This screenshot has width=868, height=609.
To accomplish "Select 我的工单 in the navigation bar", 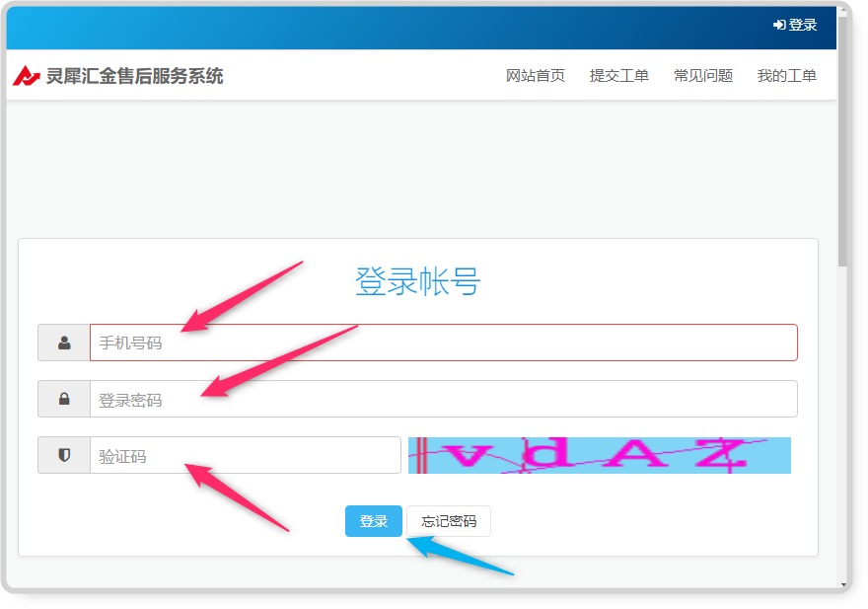I will tap(786, 76).
